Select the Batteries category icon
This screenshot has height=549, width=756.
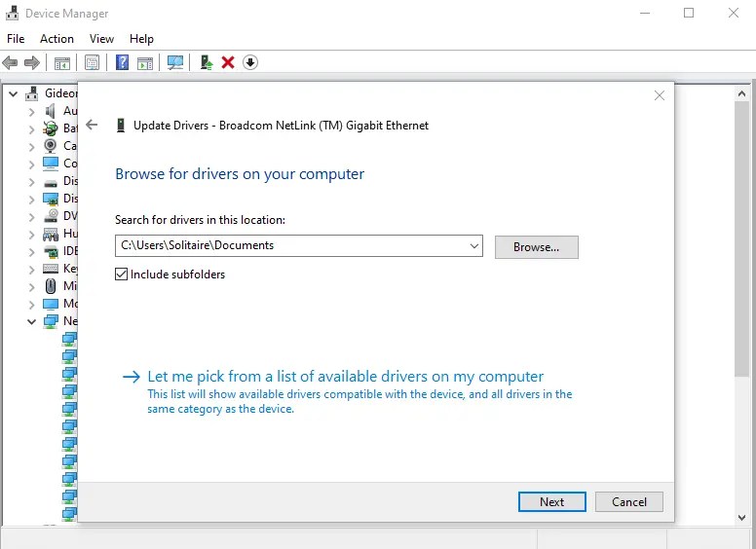pos(50,128)
